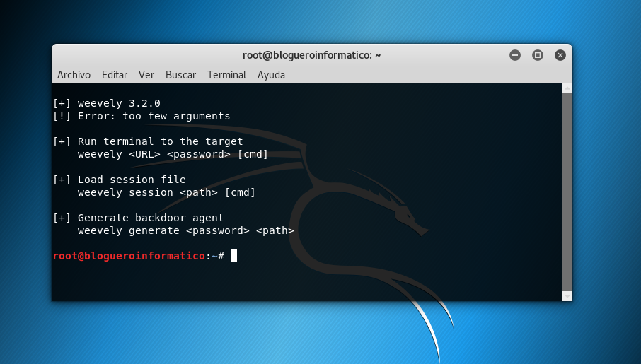Click the scrollbar up arrow
641x364 pixels.
567,88
